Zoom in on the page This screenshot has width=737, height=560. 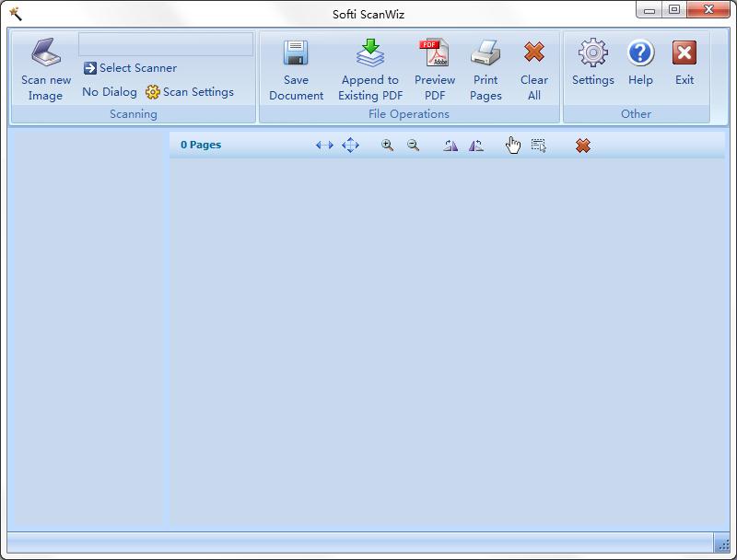tap(388, 146)
